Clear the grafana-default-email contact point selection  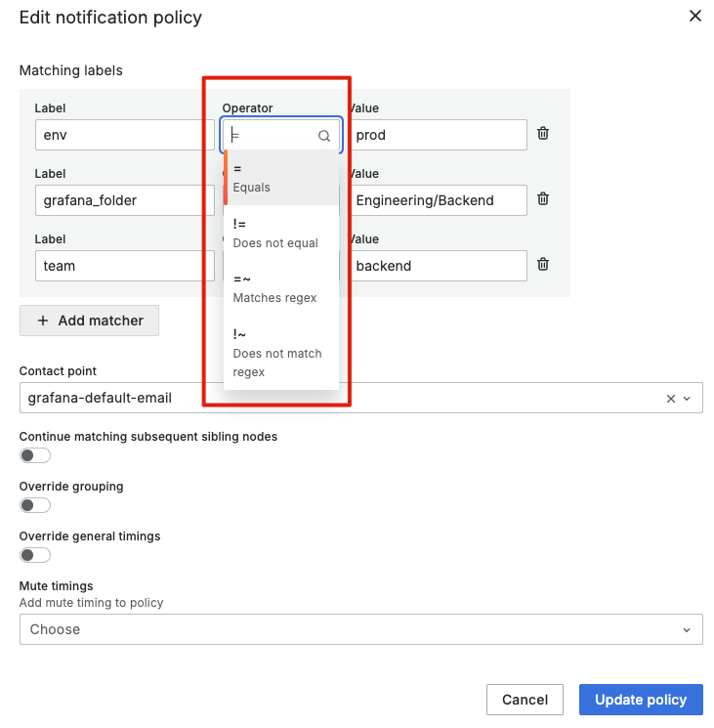[x=670, y=399]
